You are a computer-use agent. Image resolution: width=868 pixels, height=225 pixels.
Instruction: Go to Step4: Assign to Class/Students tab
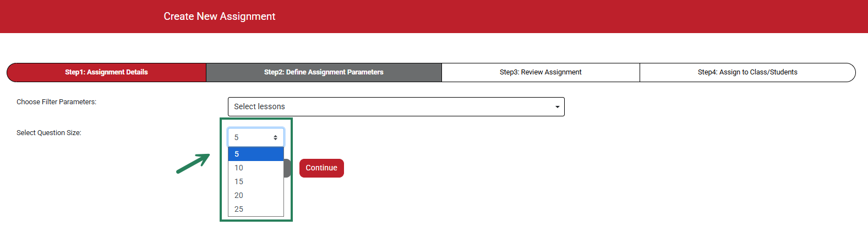[747, 72]
